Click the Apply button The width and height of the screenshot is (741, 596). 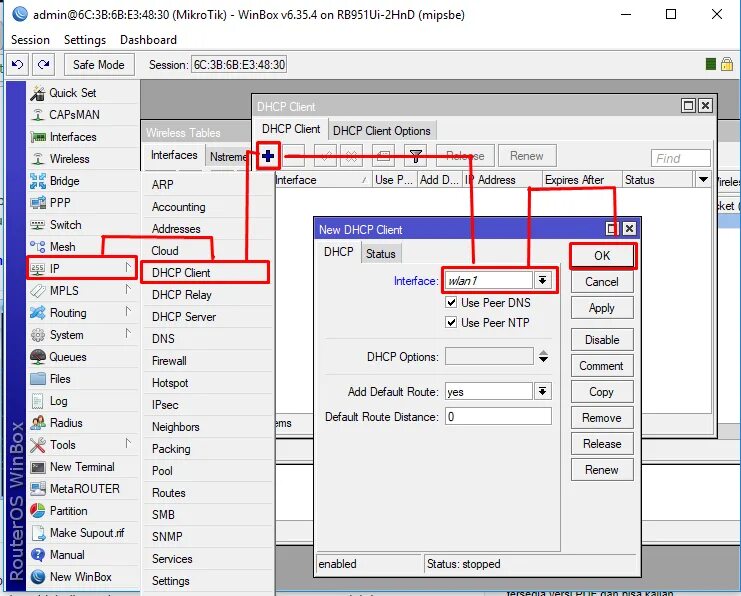[x=602, y=308]
